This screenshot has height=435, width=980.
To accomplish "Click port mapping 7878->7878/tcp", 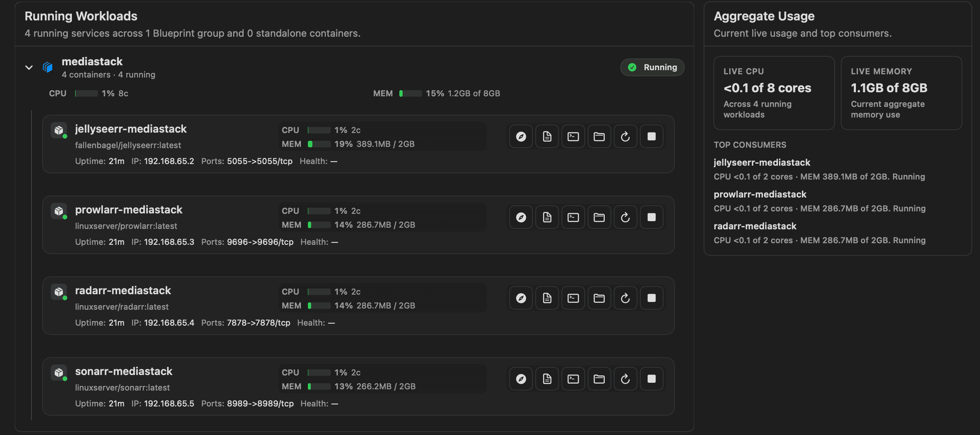I will (258, 323).
